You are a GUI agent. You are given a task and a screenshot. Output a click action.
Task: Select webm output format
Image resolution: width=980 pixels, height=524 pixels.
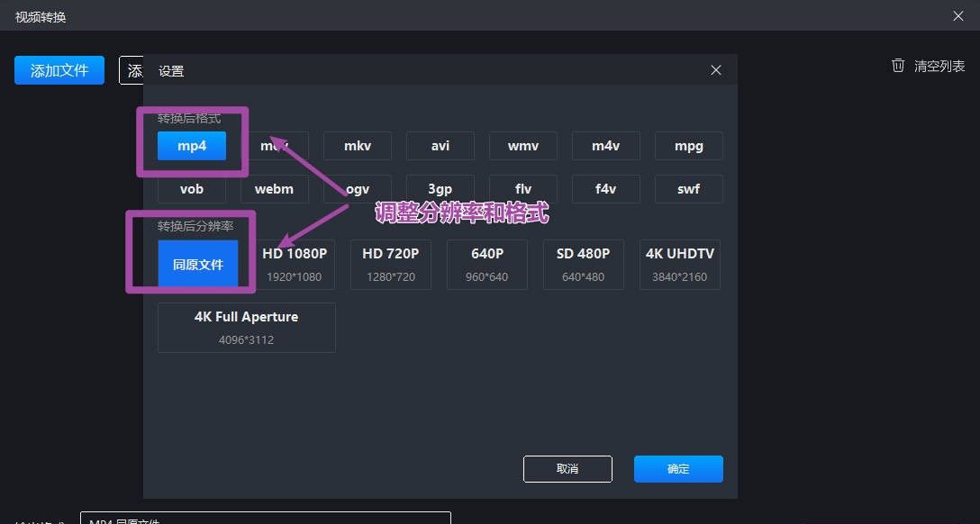[275, 188]
